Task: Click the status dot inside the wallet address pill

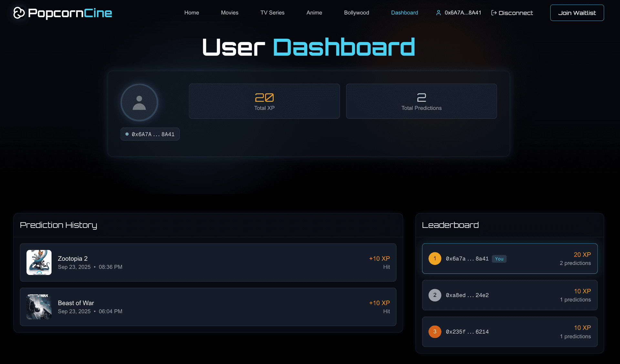Action: 127,134
